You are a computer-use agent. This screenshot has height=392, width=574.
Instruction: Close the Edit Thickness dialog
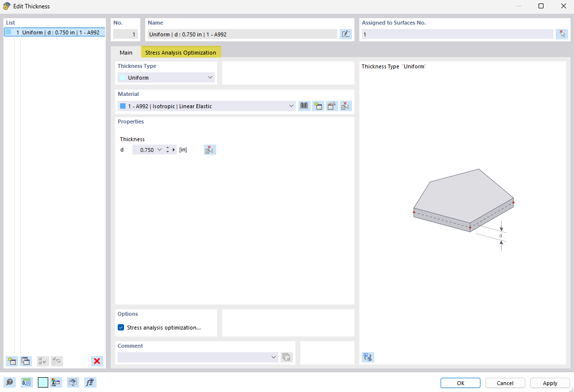click(x=563, y=6)
